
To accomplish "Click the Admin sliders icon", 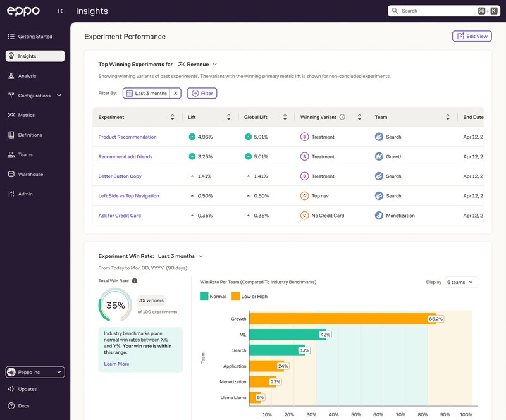I will click(x=11, y=194).
